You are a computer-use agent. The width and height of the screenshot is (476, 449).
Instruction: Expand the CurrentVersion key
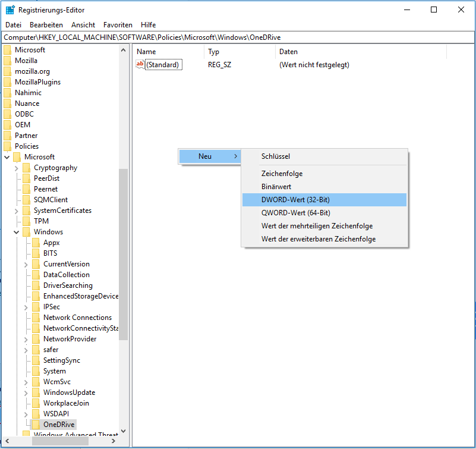click(x=26, y=264)
